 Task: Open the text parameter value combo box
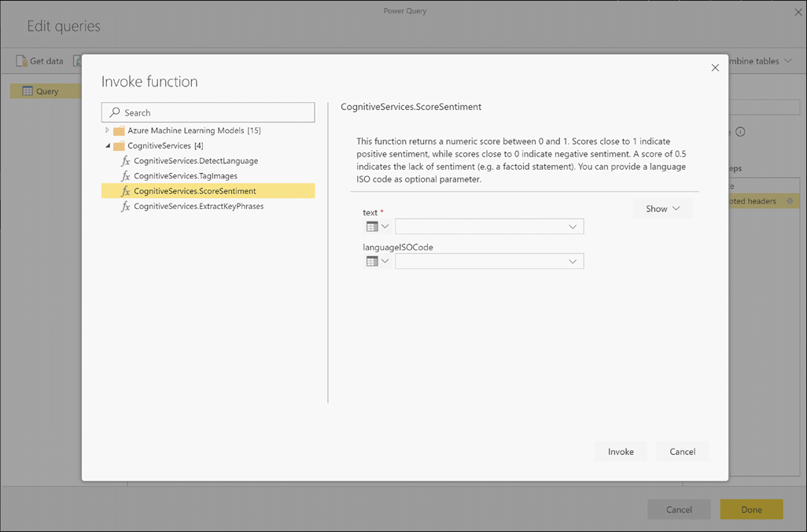coord(489,226)
